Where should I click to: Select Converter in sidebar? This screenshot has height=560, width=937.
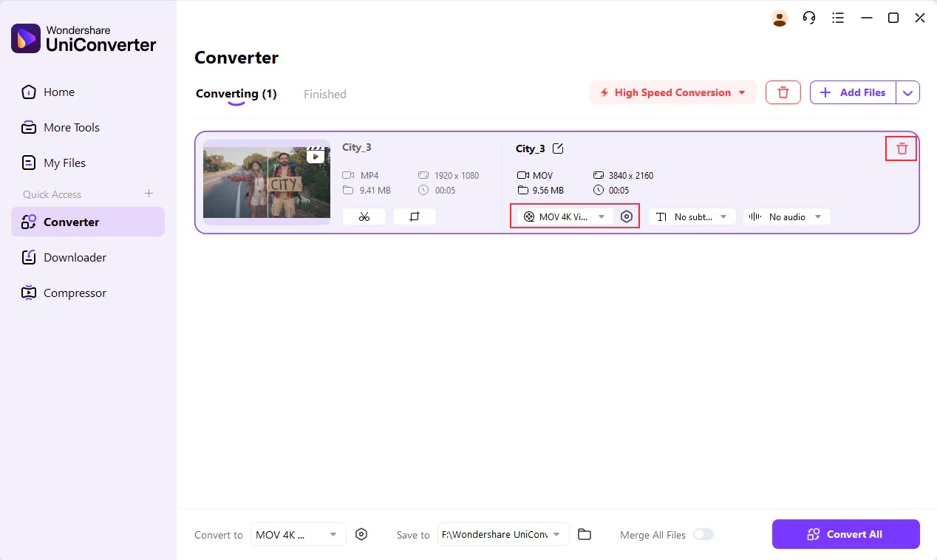88,222
